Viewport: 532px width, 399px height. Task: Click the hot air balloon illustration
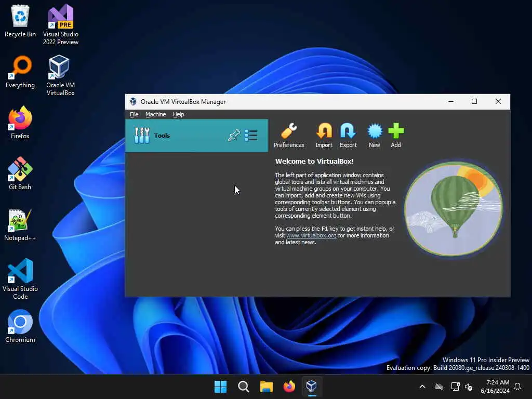pyautogui.click(x=453, y=209)
